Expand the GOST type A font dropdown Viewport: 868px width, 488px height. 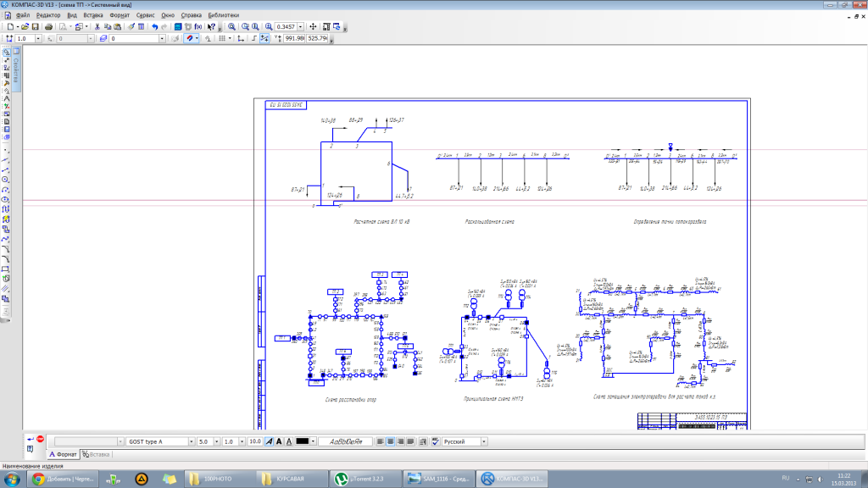tap(191, 441)
